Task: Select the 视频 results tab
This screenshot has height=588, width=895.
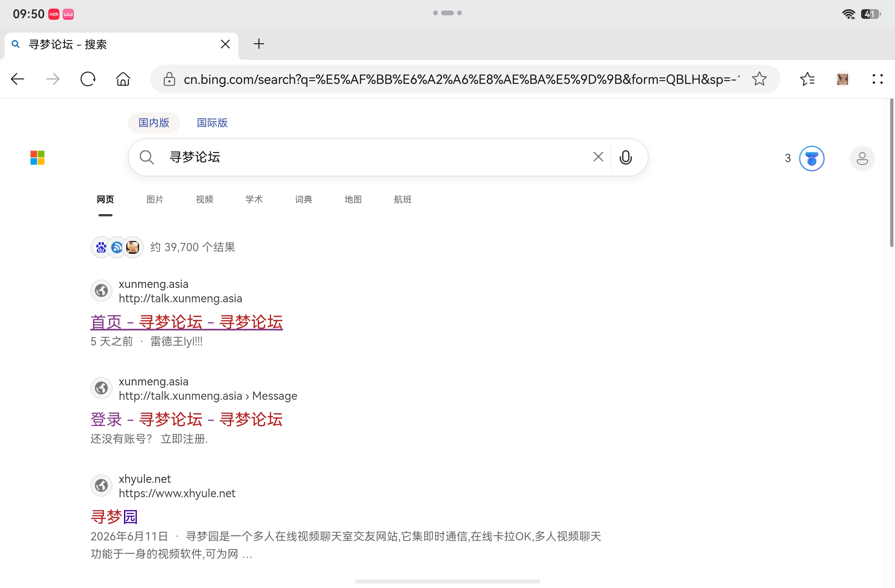Action: (205, 199)
